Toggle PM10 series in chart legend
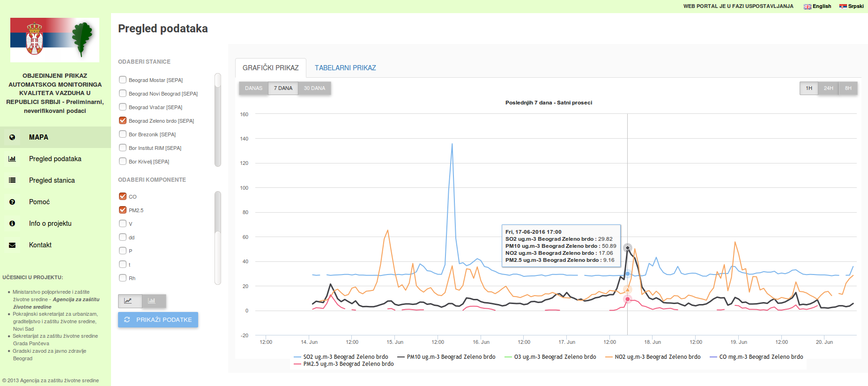The width and height of the screenshot is (868, 386). click(x=446, y=357)
